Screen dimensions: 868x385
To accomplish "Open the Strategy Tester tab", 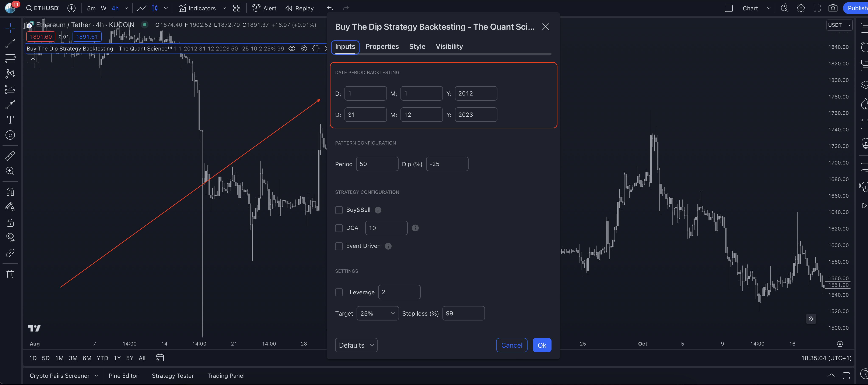I will pos(172,376).
